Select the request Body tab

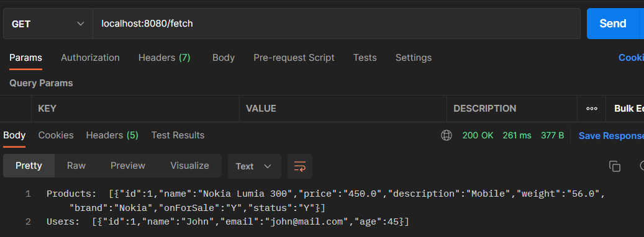coord(224,58)
